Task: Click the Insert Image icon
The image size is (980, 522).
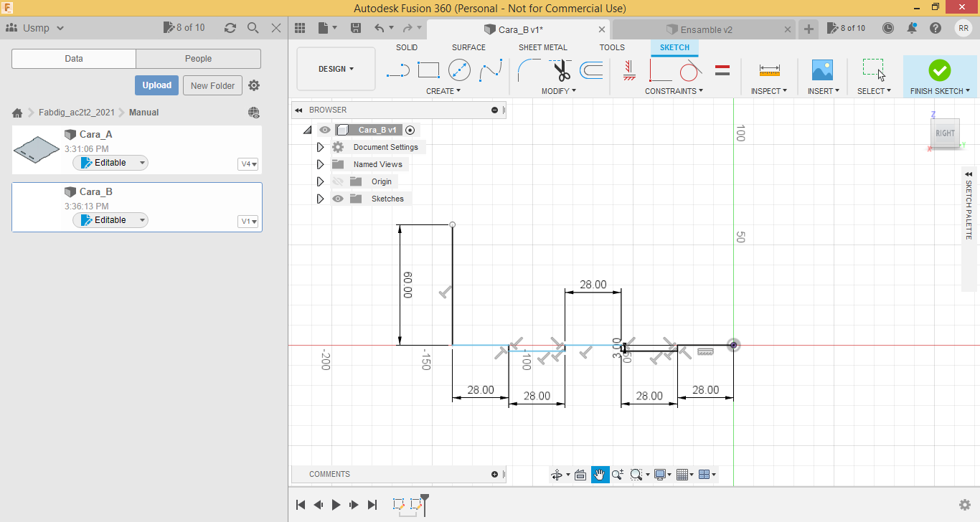Action: pyautogui.click(x=822, y=70)
